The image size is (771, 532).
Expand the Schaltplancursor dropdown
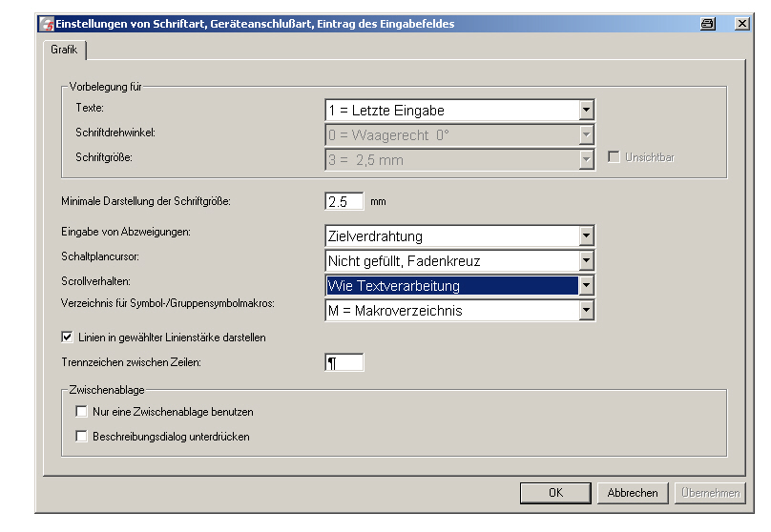586,261
